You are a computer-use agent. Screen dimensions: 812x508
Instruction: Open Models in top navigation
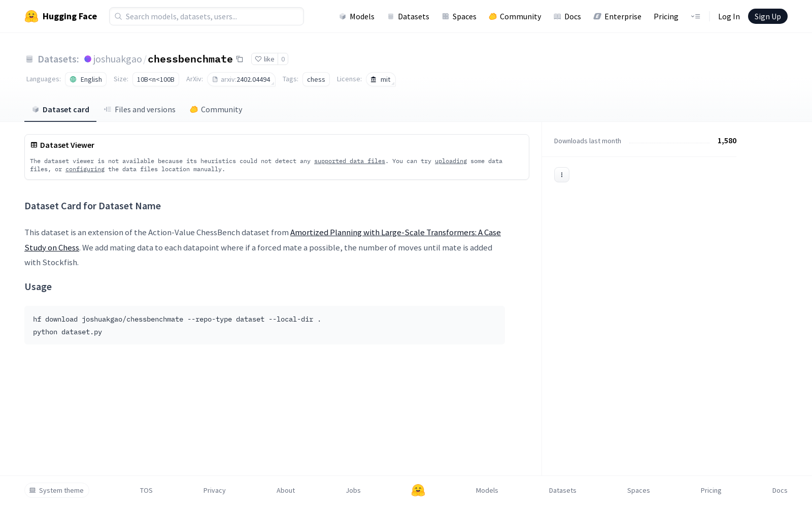(x=357, y=16)
